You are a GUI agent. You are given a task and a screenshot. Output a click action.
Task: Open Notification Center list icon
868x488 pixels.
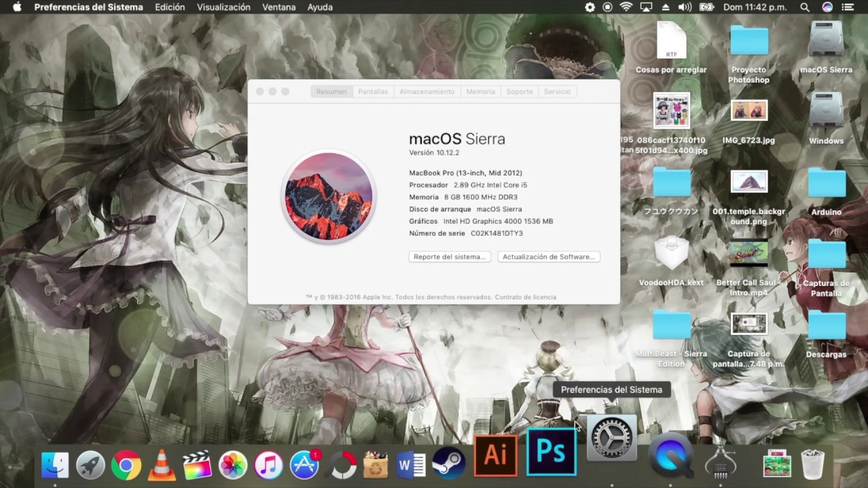point(848,7)
